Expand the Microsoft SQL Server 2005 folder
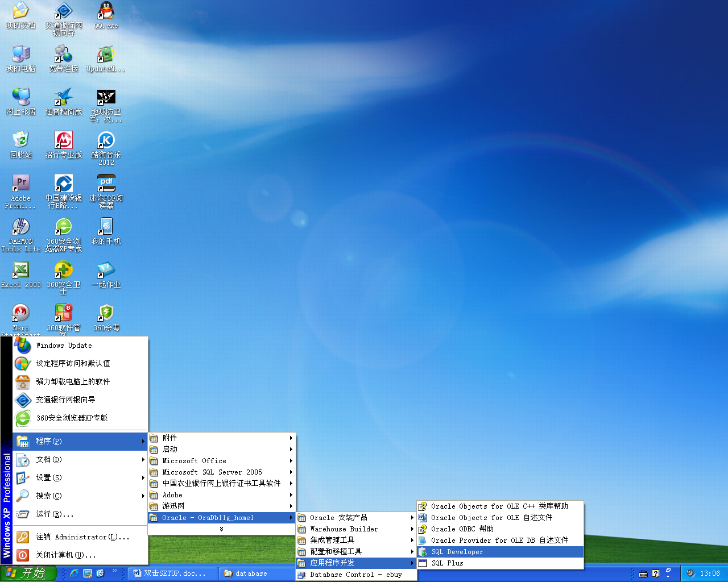728x582 pixels. (x=222, y=472)
